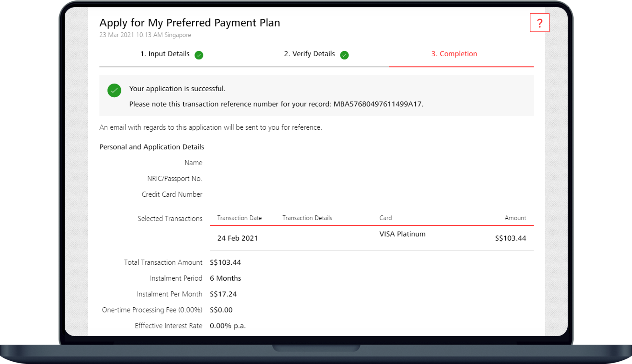Select the Completion step tab
The image size is (632, 364).
pyautogui.click(x=454, y=54)
